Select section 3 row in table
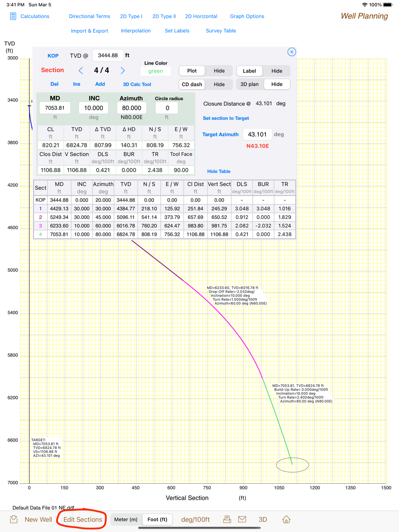The width and height of the screenshot is (399, 532). click(x=164, y=226)
